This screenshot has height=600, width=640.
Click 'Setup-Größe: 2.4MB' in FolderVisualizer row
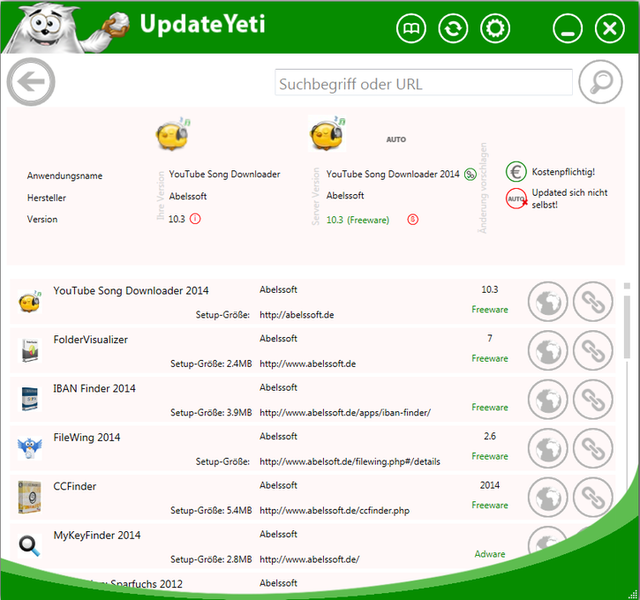[211, 364]
